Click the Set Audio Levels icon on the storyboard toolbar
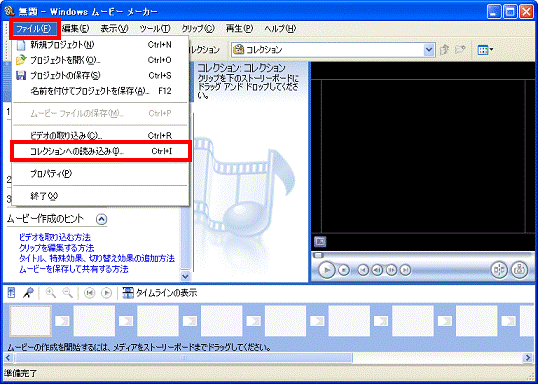The image size is (538, 384). (12, 293)
